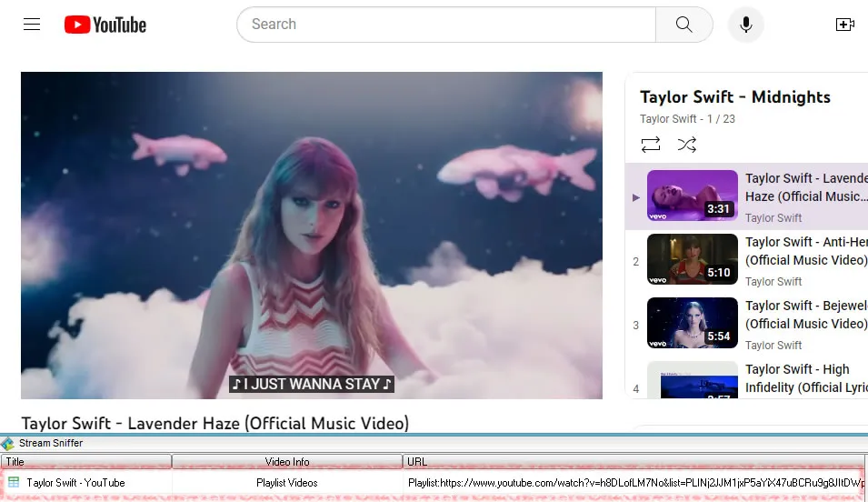Click the Stream Sniffer panel icon
This screenshot has width=868, height=502.
coord(8,444)
